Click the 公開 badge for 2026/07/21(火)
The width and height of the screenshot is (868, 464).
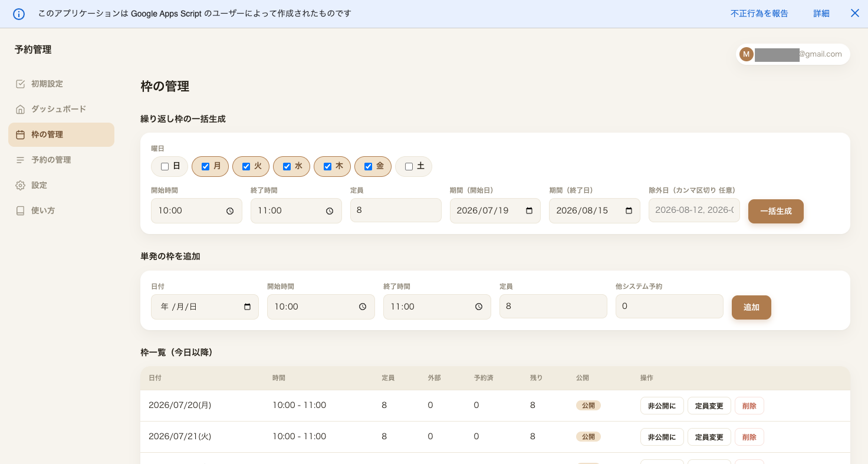(x=588, y=437)
